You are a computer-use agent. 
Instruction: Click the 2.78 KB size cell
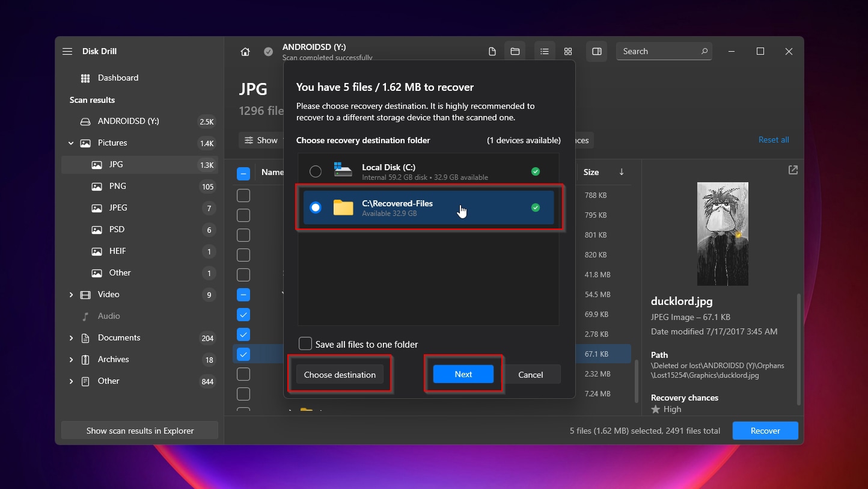[596, 334]
